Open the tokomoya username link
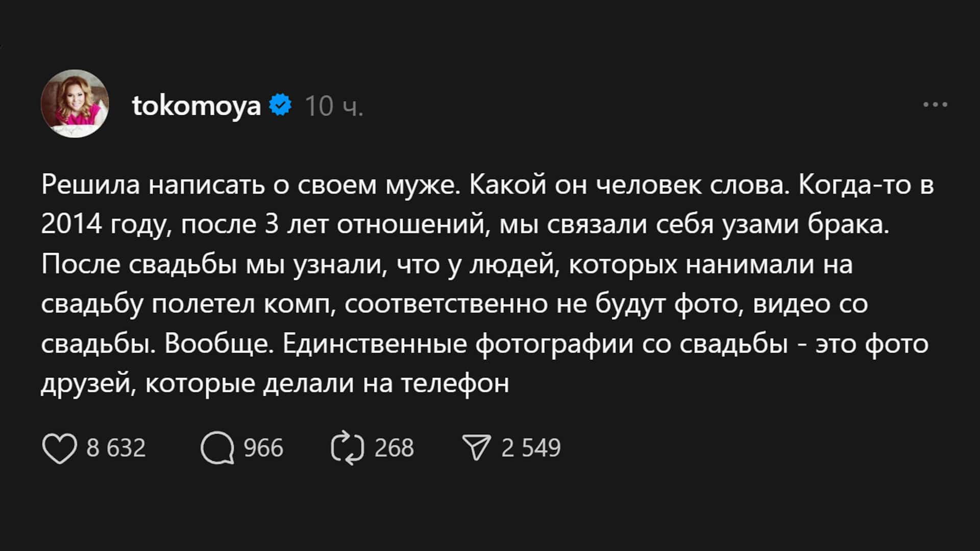 (x=197, y=106)
